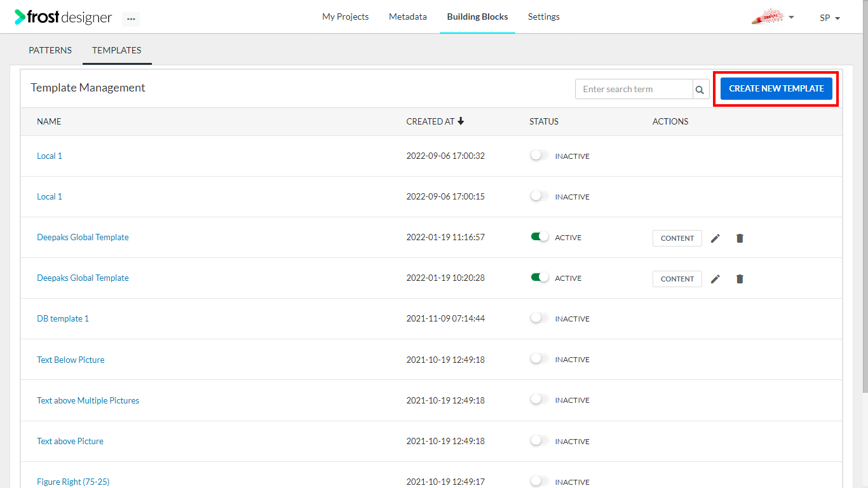The image size is (868, 488).
Task: Select the Templates tab
Action: click(117, 50)
